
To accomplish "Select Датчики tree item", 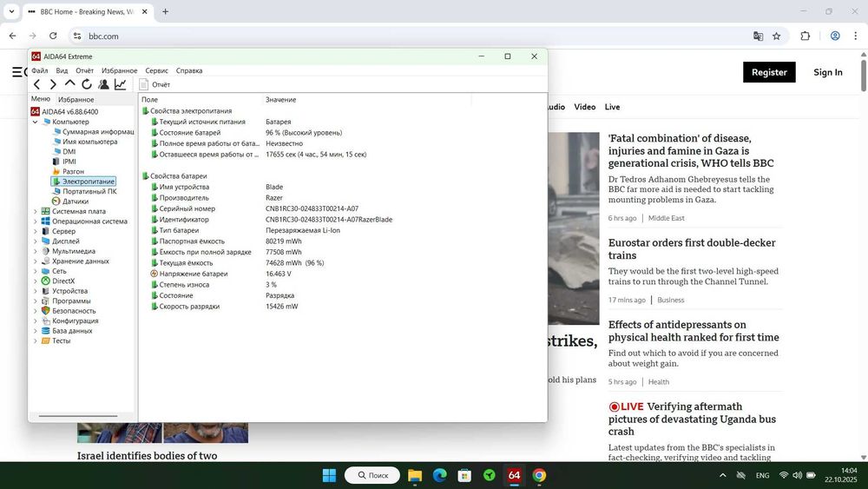I will [x=69, y=202].
